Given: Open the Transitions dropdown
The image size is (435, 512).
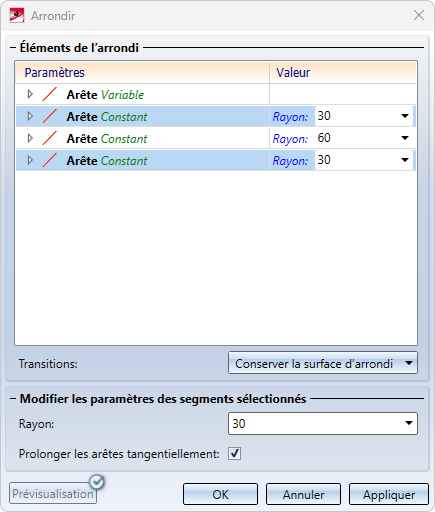Looking at the screenshot, I should click(x=323, y=363).
